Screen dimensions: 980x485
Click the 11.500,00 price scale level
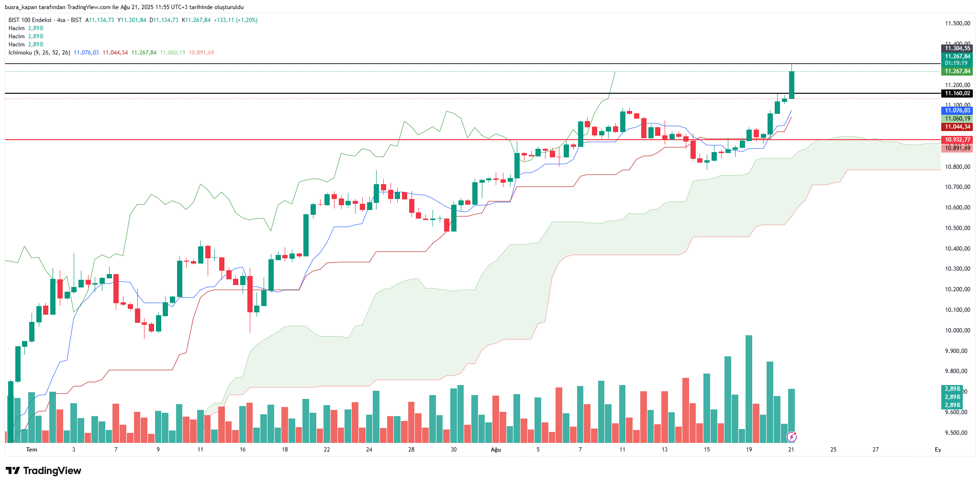[x=958, y=23]
